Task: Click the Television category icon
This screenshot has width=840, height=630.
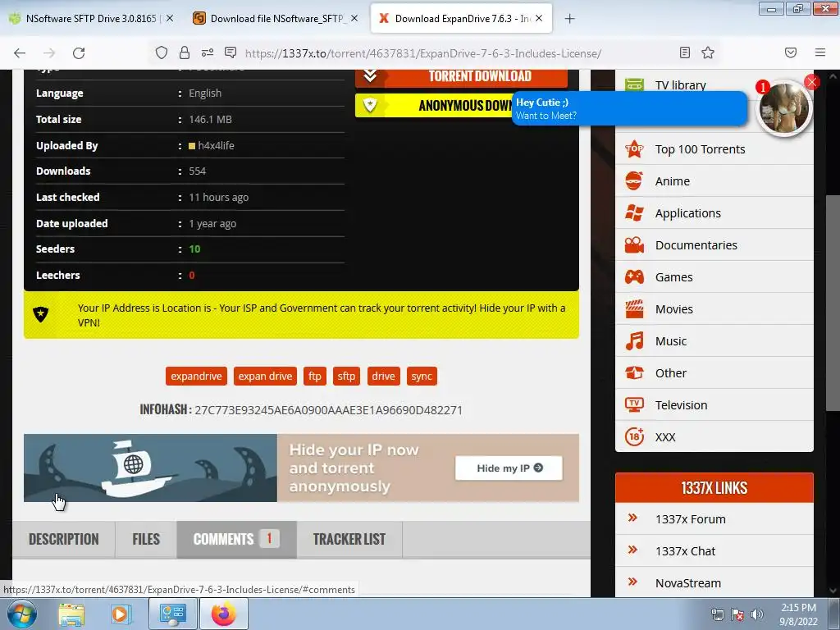Action: pos(634,405)
